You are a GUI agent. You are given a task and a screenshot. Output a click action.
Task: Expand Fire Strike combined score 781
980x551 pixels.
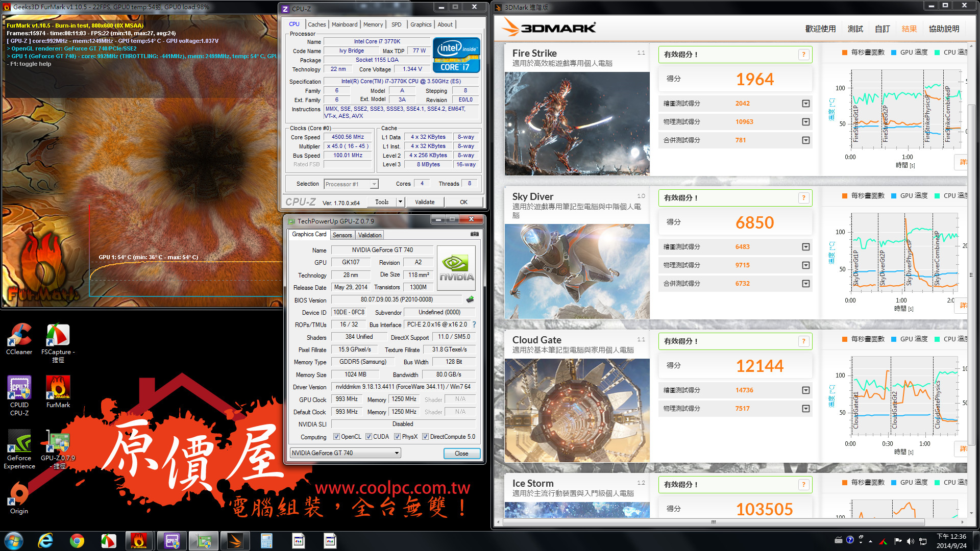(806, 140)
